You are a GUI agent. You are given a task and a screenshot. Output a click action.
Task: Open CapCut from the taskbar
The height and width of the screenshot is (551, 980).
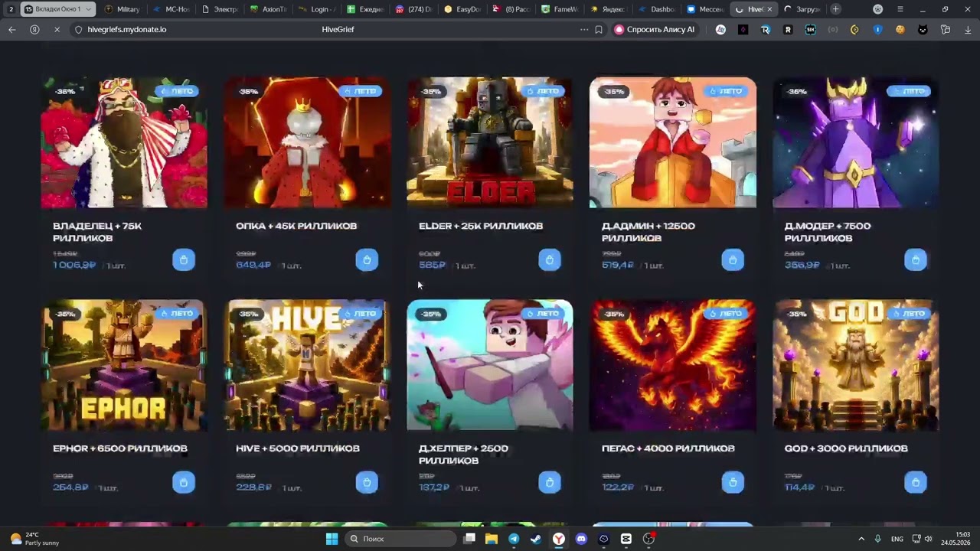[626, 539]
